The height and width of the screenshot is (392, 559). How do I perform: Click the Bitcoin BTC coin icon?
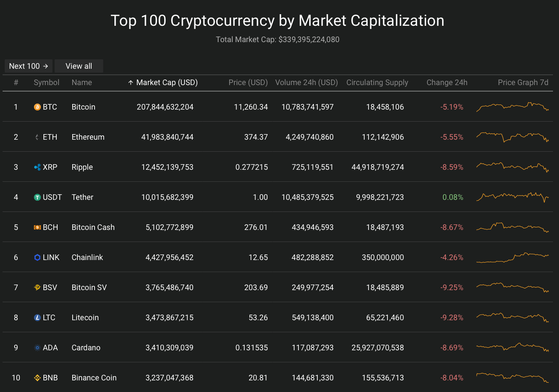point(37,107)
